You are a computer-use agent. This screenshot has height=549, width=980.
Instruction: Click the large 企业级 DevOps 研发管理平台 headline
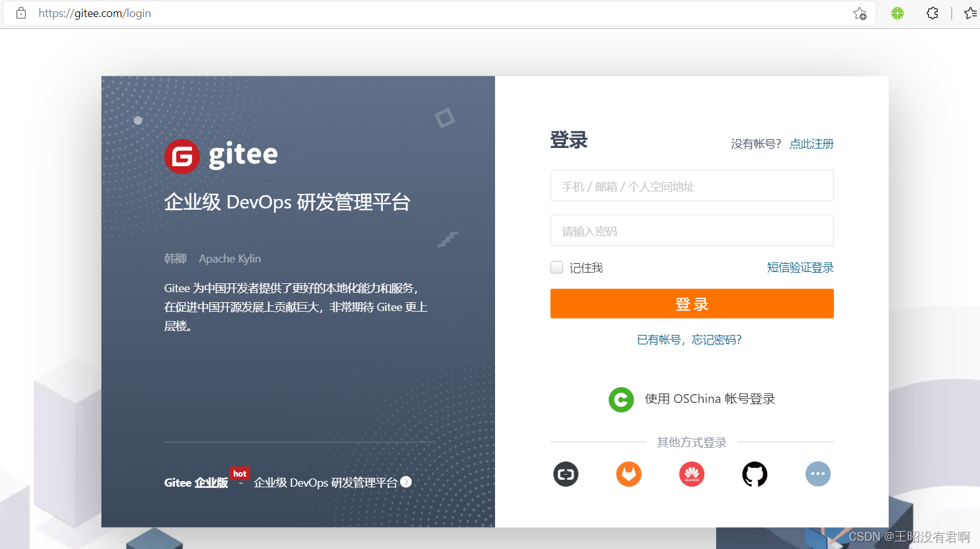pyautogui.click(x=287, y=203)
